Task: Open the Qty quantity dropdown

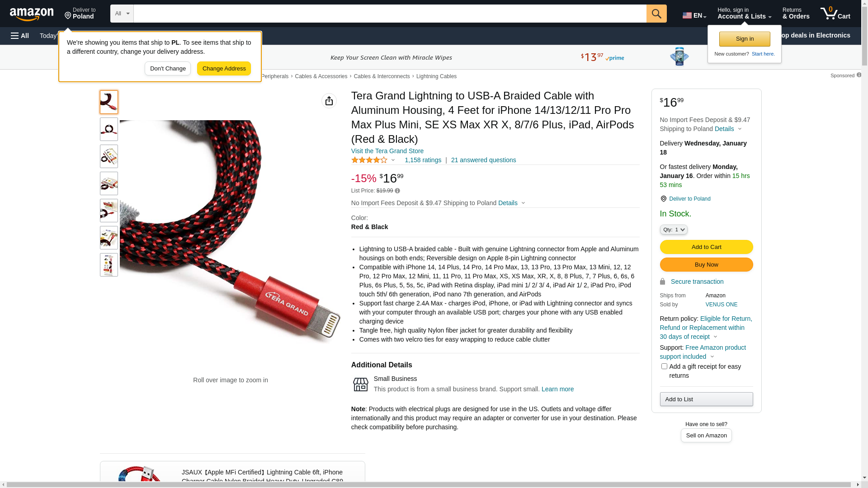Action: pyautogui.click(x=674, y=230)
